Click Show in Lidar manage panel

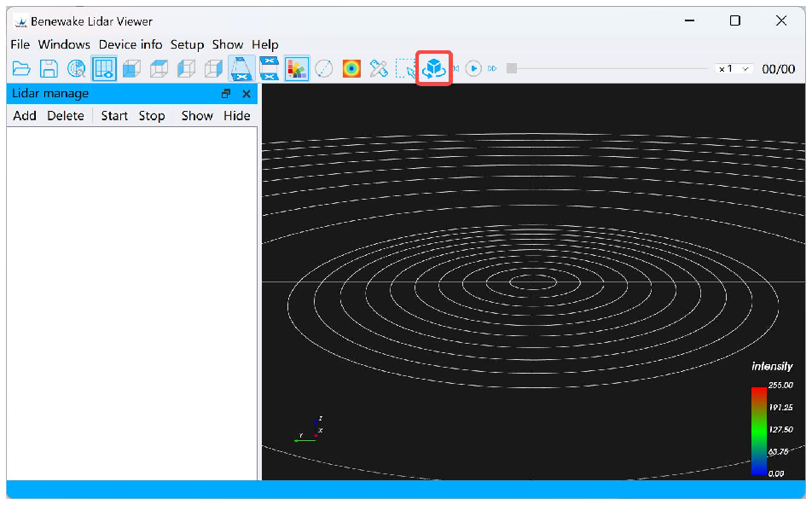pos(197,115)
